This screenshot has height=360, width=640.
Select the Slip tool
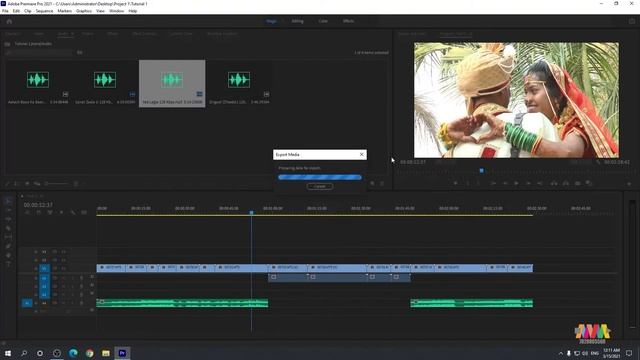click(x=8, y=237)
